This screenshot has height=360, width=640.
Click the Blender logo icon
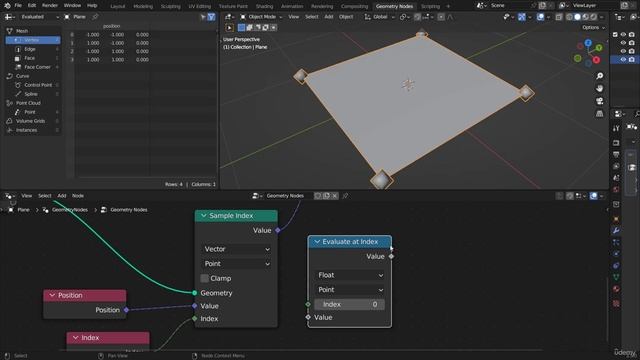(x=7, y=6)
